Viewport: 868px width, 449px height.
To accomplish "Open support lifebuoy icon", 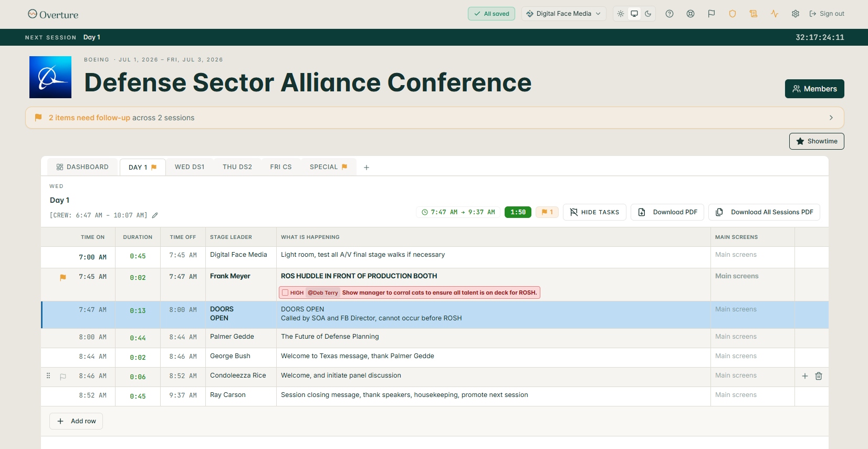I will click(x=691, y=14).
